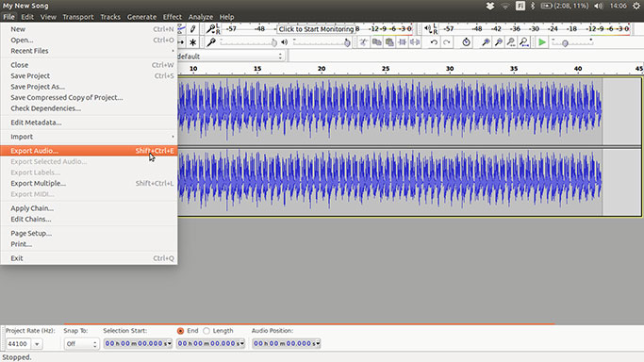Image resolution: width=644 pixels, height=362 pixels.
Task: Open the recording meter microphone menu
Action: click(213, 28)
